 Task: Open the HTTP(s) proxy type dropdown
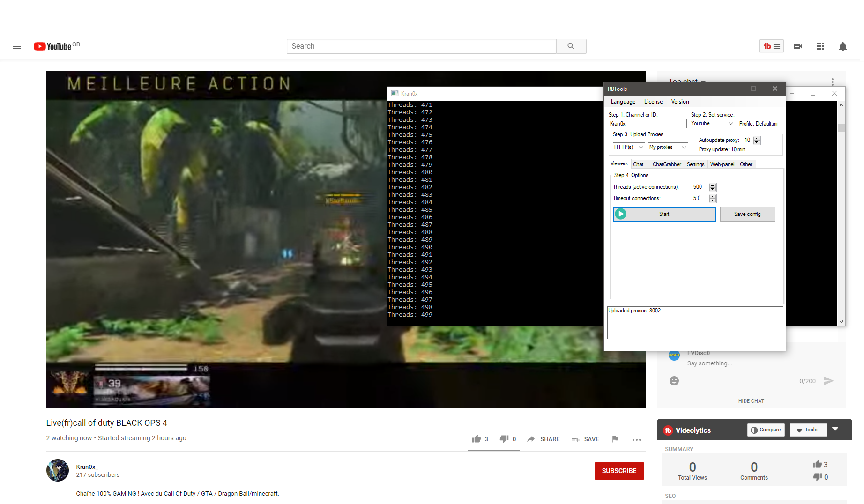[628, 148]
